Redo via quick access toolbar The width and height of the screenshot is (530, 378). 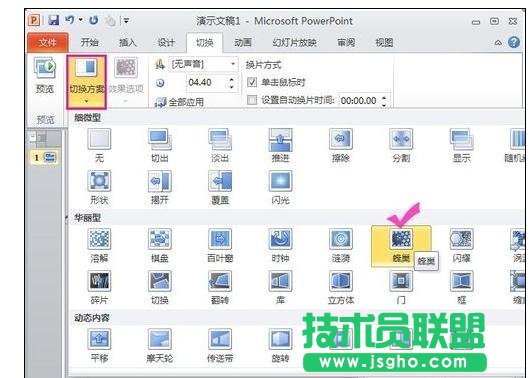coord(94,20)
